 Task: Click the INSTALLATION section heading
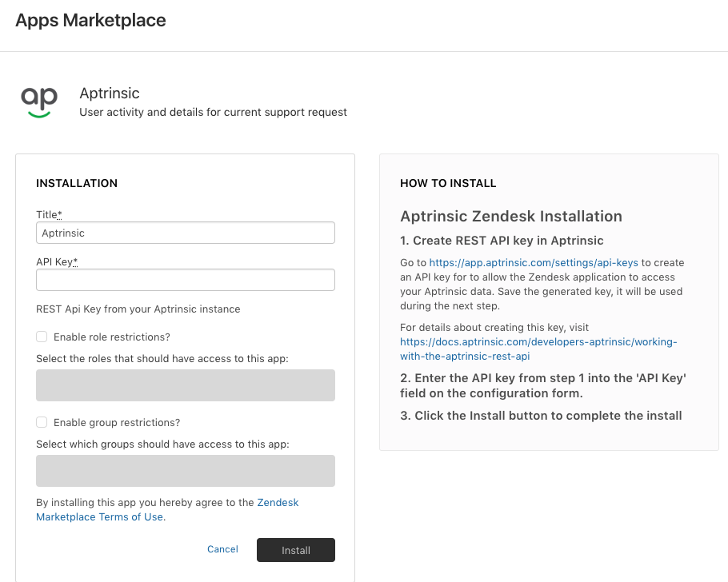(77, 183)
